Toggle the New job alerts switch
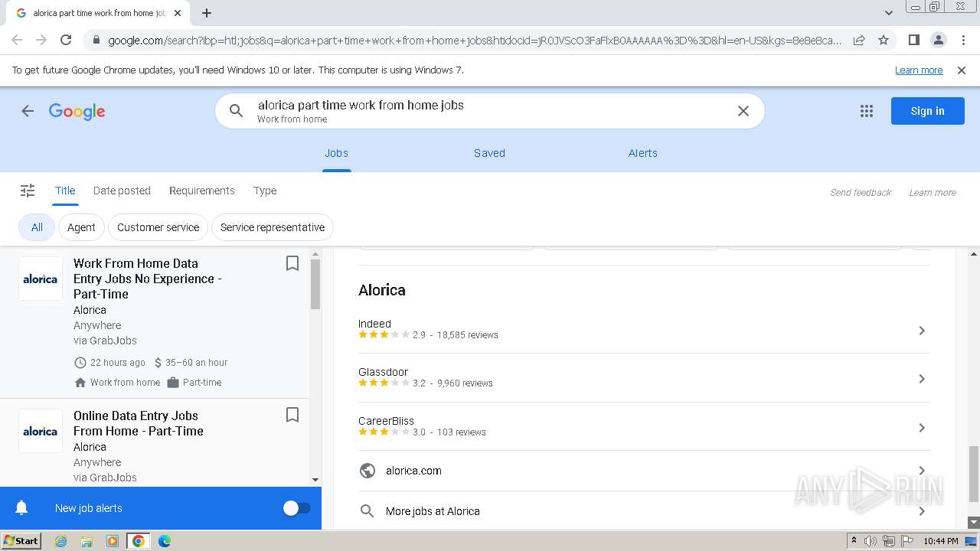 point(296,508)
